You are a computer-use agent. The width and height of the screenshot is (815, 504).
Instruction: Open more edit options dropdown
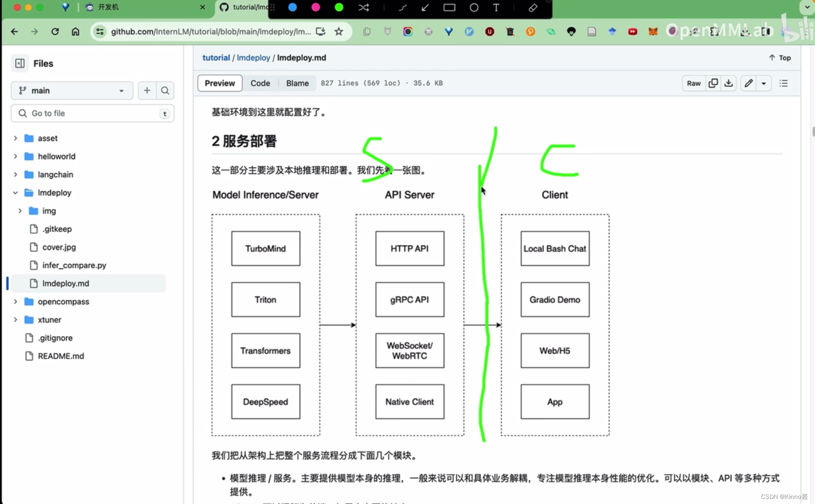[764, 83]
